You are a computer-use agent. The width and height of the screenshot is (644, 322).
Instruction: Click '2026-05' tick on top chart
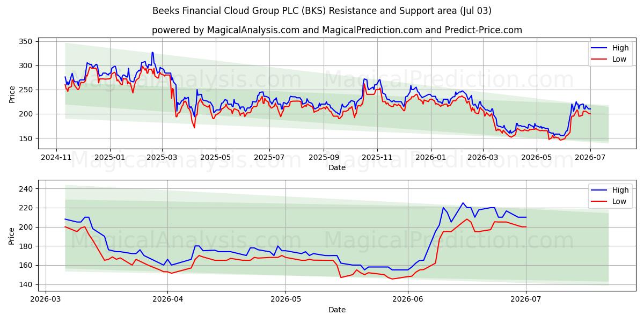point(536,158)
